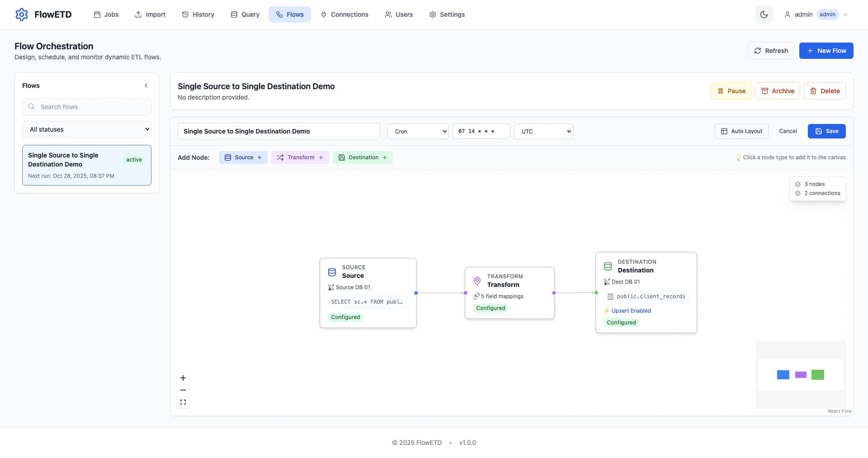Image resolution: width=868 pixels, height=458 pixels.
Task: Click the Refresh button
Action: (x=771, y=51)
